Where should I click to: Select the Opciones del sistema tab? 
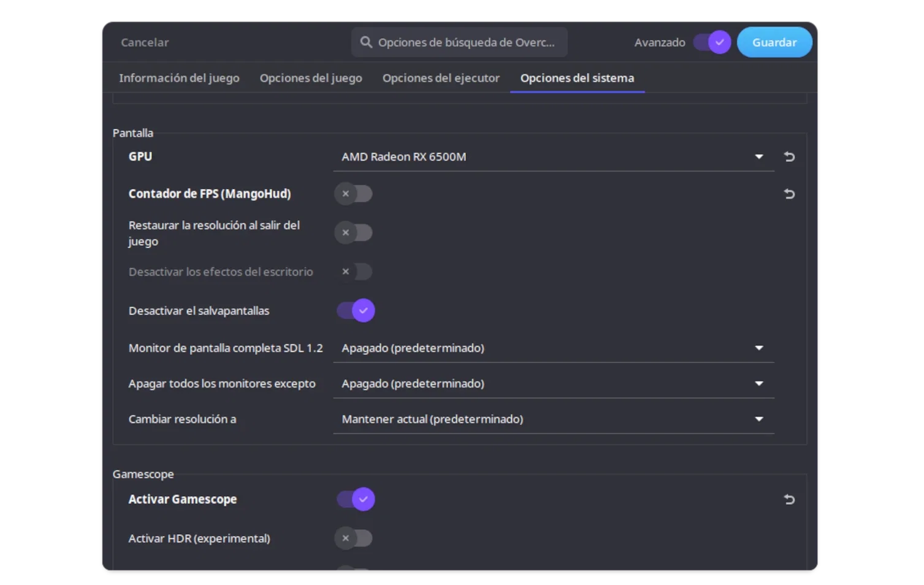point(577,78)
